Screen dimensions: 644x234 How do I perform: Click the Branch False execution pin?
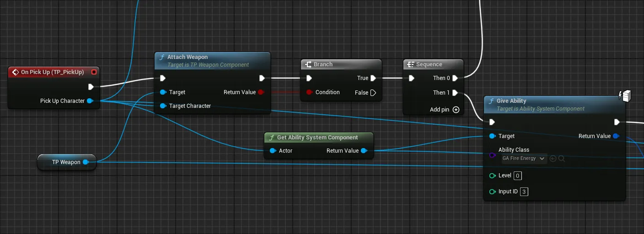tap(373, 93)
